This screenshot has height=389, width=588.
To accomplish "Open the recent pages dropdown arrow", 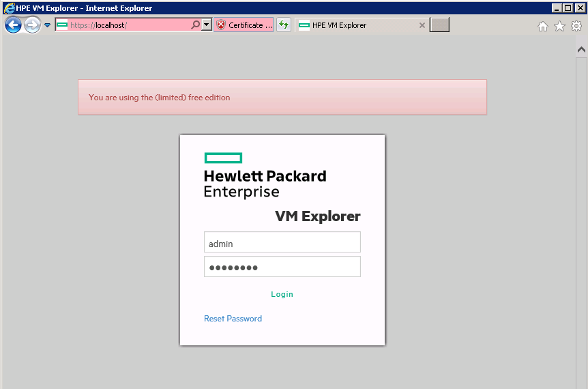I will pyautogui.click(x=47, y=25).
